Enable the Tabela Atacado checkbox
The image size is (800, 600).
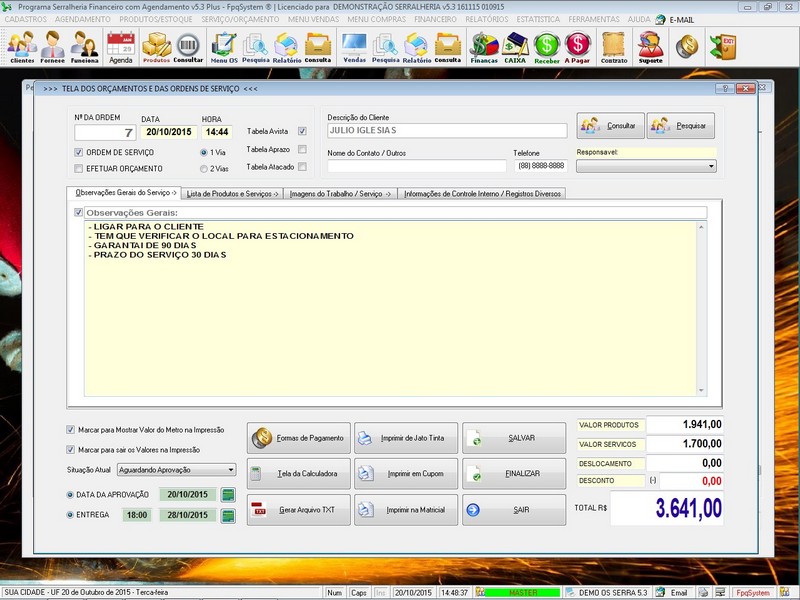click(x=302, y=166)
